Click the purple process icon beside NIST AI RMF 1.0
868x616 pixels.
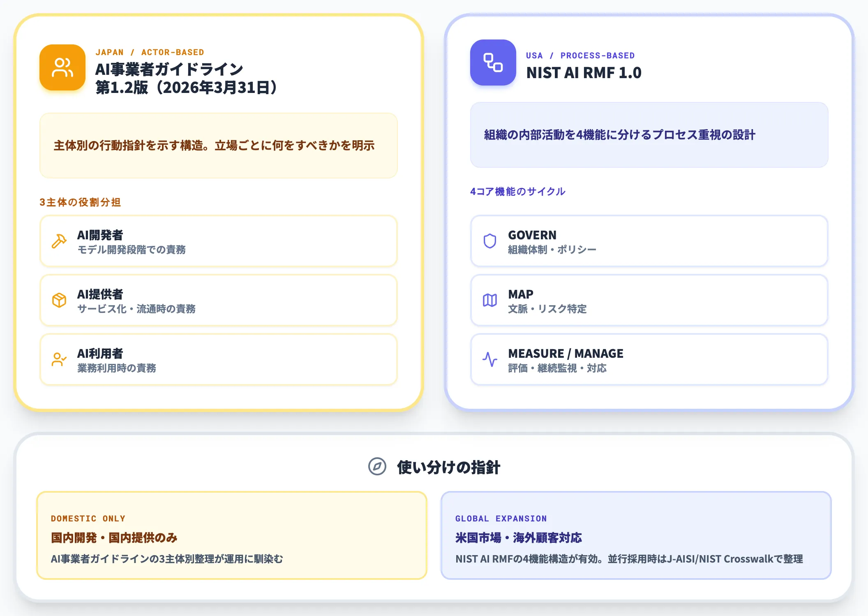point(493,63)
